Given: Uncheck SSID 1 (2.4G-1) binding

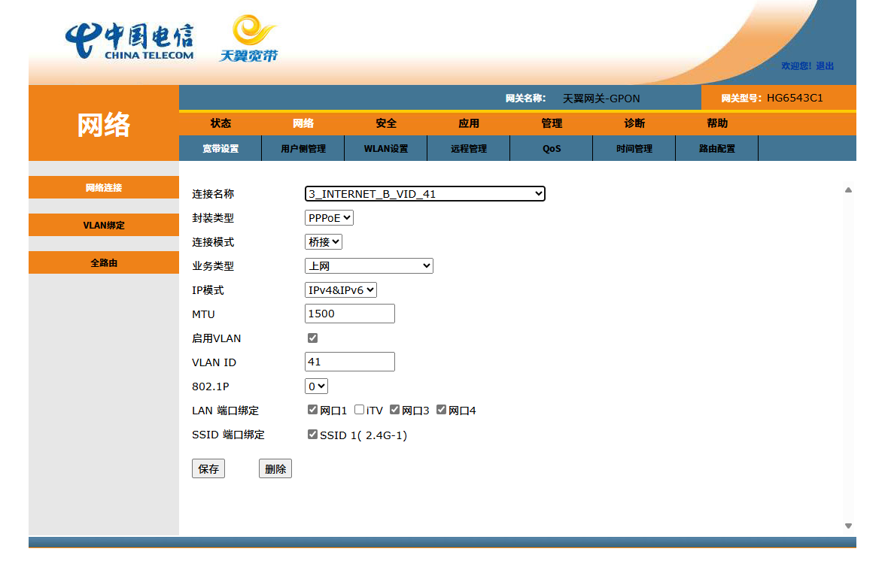Looking at the screenshot, I should point(312,435).
